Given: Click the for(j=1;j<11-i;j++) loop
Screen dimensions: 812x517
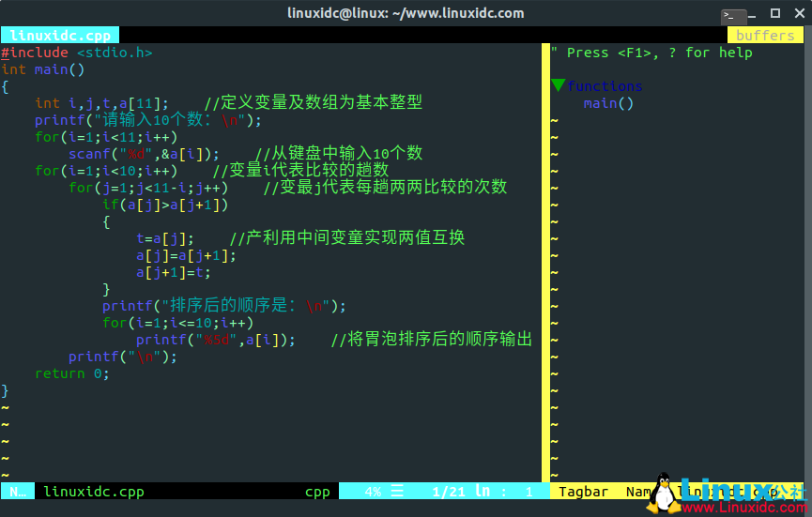Looking at the screenshot, I should pos(148,188).
